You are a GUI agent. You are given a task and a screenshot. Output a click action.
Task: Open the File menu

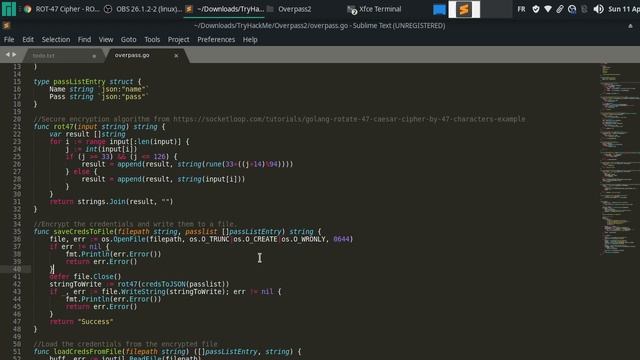[9, 40]
